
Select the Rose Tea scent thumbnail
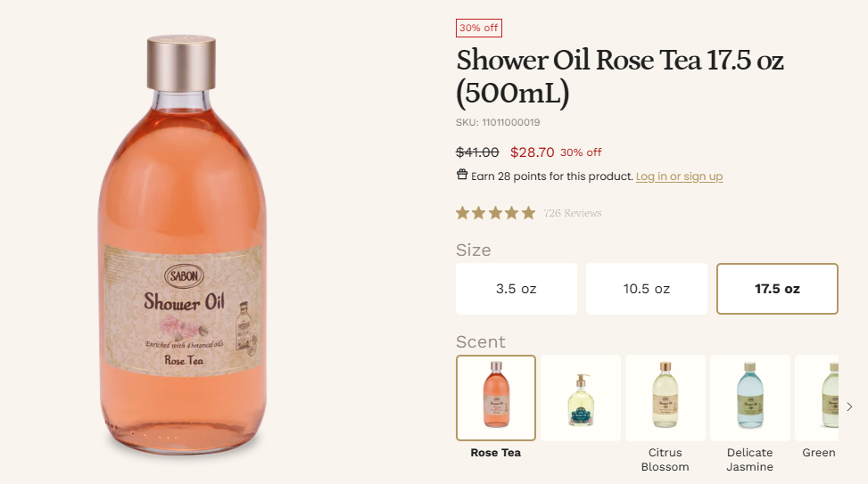[496, 398]
